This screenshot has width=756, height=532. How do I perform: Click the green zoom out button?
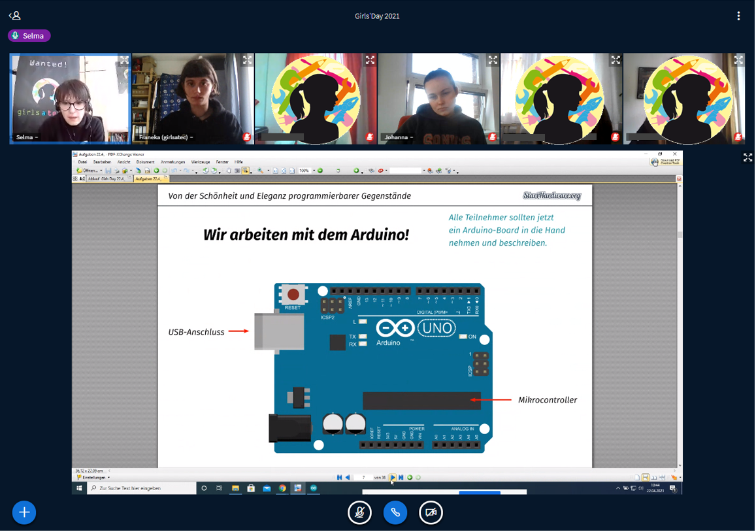click(x=320, y=171)
